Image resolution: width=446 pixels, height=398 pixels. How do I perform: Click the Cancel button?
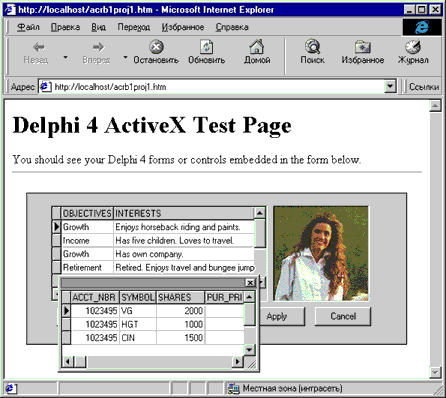(343, 316)
